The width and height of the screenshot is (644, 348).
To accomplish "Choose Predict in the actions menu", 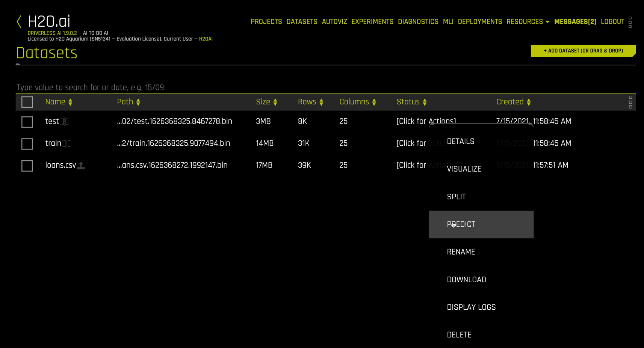I will [481, 224].
